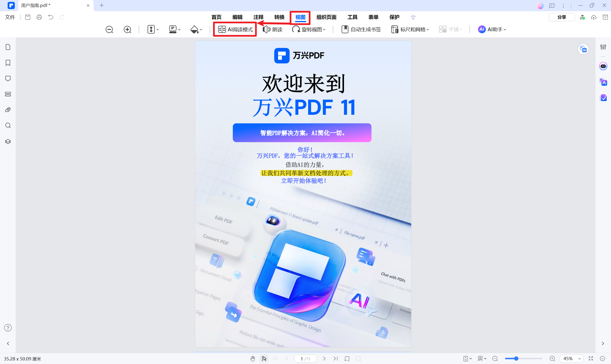
Task: Switch to the 首页 home tab
Action: coord(216,17)
